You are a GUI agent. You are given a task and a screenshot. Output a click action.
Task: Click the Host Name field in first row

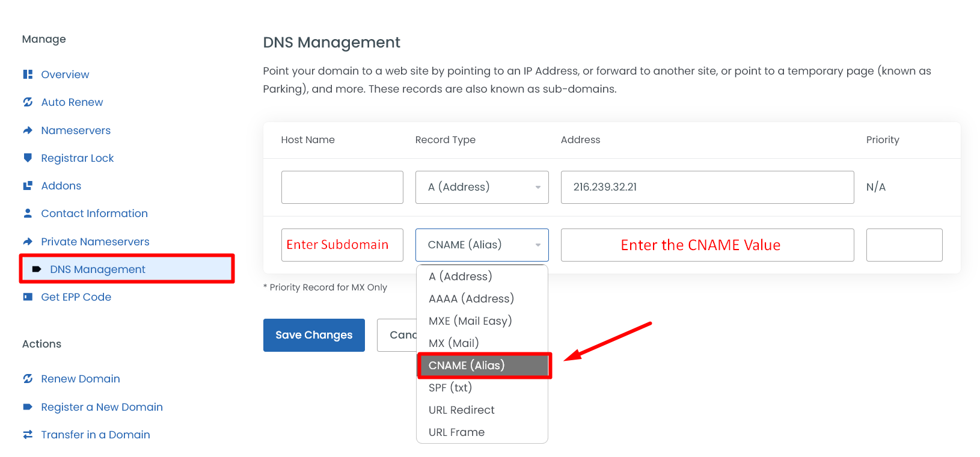click(342, 187)
